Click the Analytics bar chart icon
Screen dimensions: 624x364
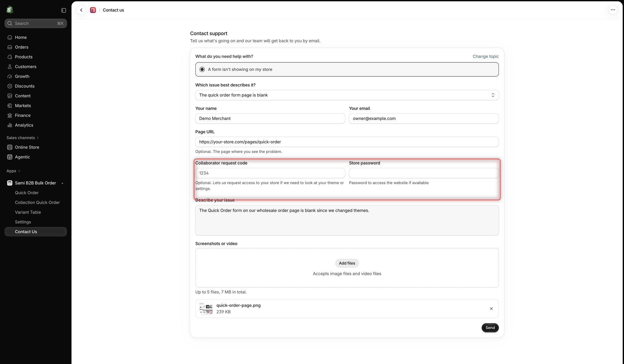tap(10, 125)
